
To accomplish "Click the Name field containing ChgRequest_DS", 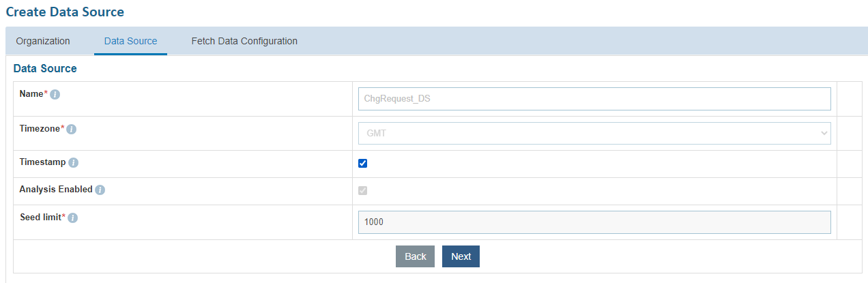I will (x=594, y=99).
